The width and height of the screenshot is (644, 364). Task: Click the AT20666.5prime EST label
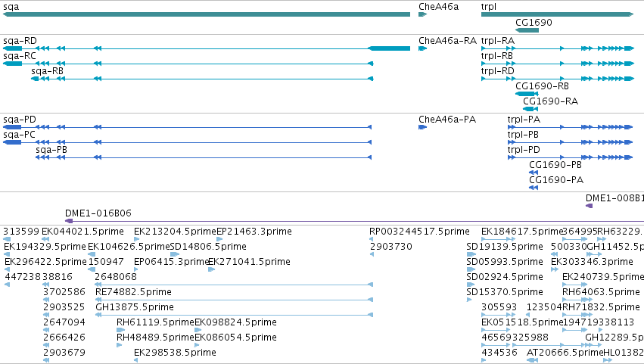tap(565, 353)
